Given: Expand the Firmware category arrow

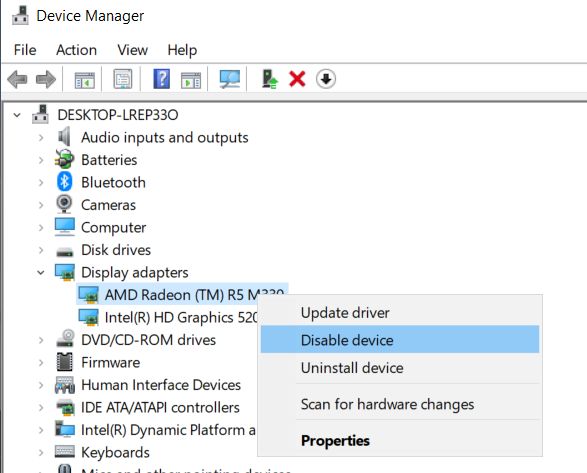Looking at the screenshot, I should (x=41, y=363).
